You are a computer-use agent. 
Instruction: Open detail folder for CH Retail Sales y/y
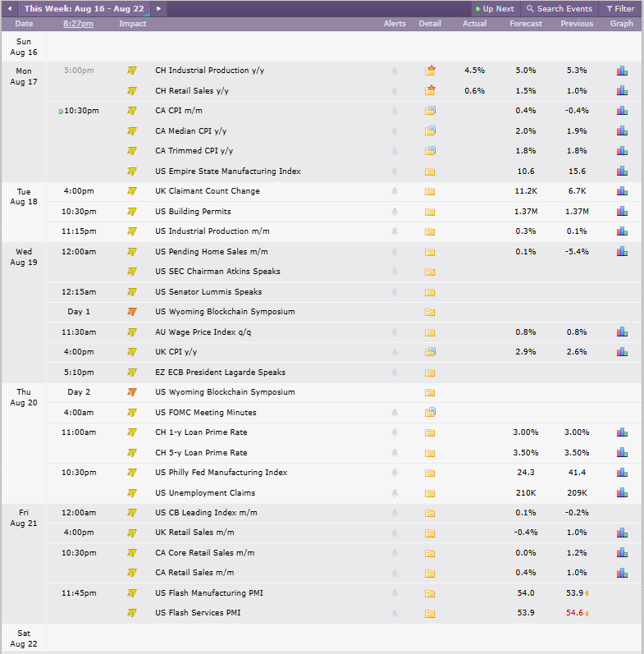click(x=430, y=90)
